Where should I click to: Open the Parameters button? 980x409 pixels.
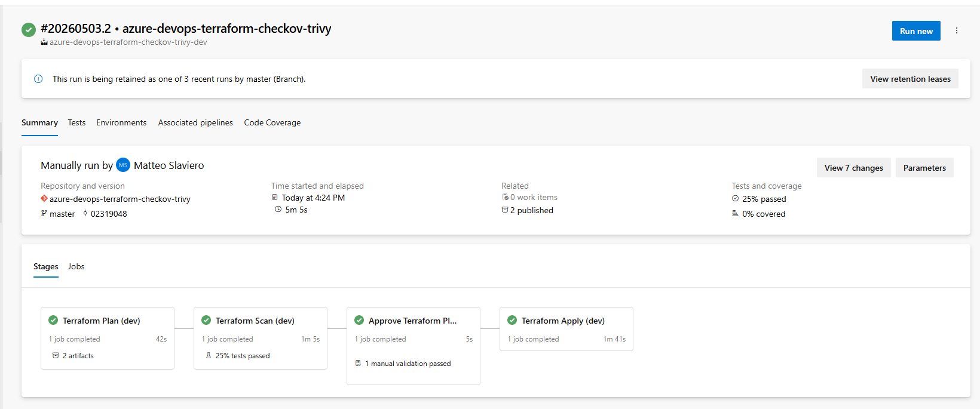tap(924, 168)
